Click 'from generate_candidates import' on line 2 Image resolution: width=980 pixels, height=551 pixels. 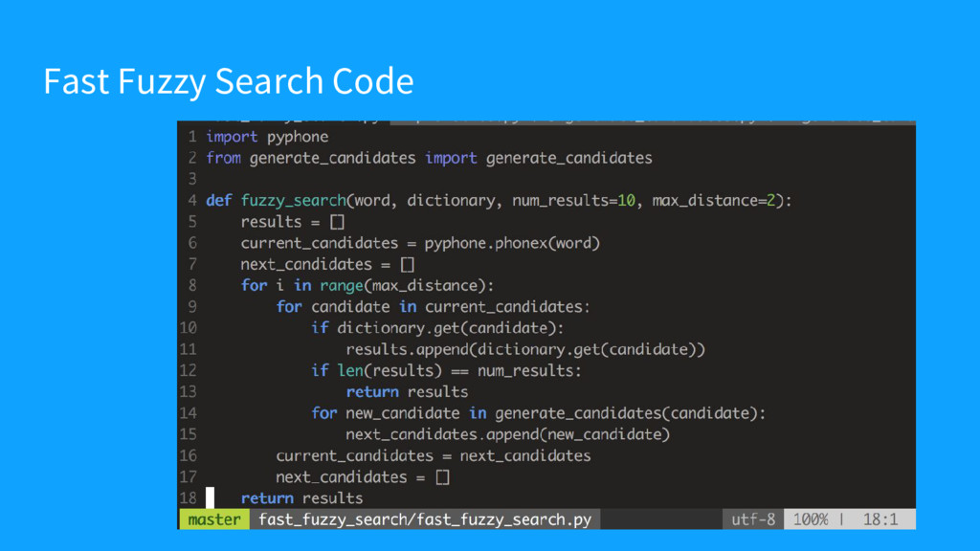click(x=342, y=158)
